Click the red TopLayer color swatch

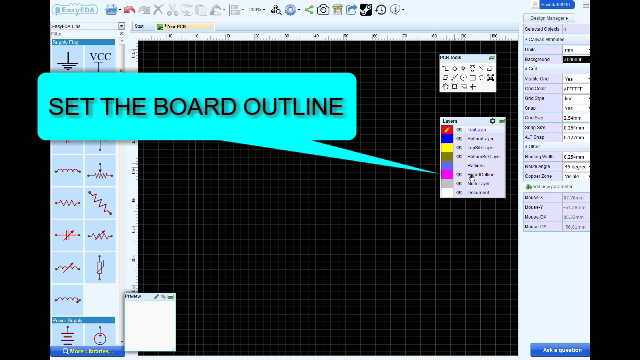[447, 130]
